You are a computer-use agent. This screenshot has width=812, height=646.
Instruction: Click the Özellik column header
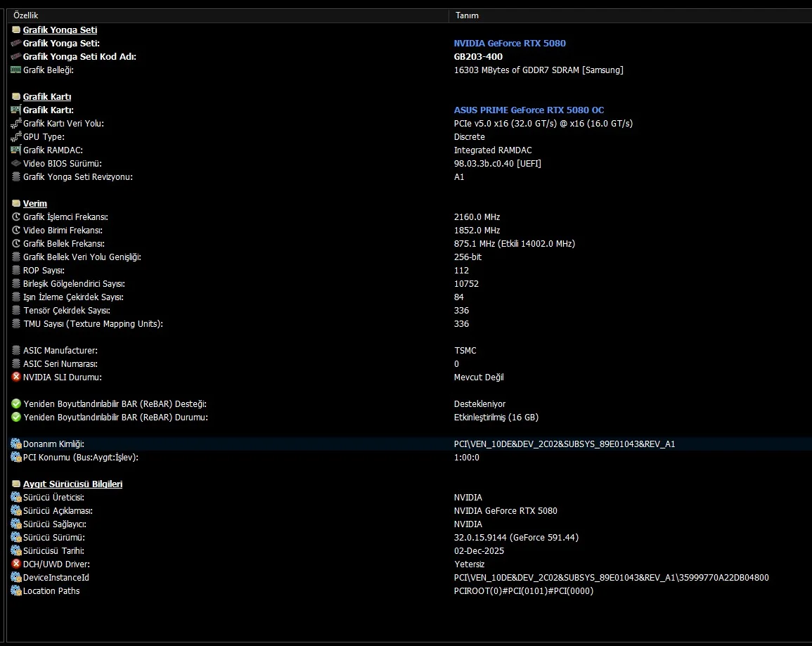pos(26,15)
